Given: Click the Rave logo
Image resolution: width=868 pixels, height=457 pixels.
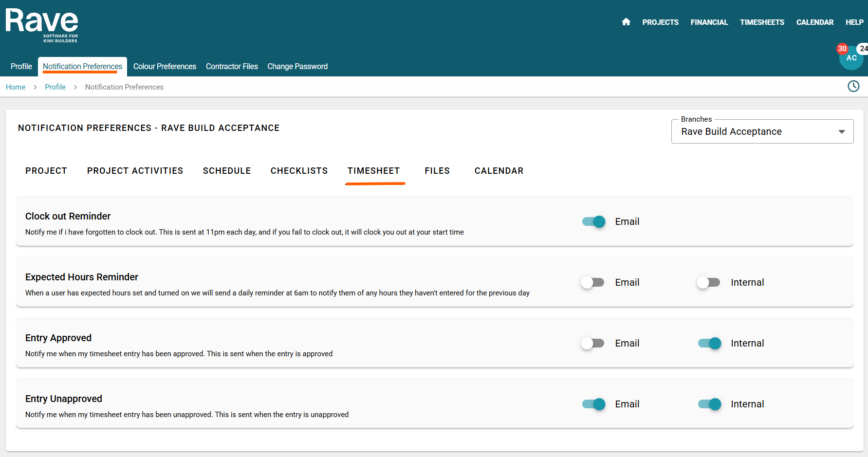Looking at the screenshot, I should (x=42, y=25).
